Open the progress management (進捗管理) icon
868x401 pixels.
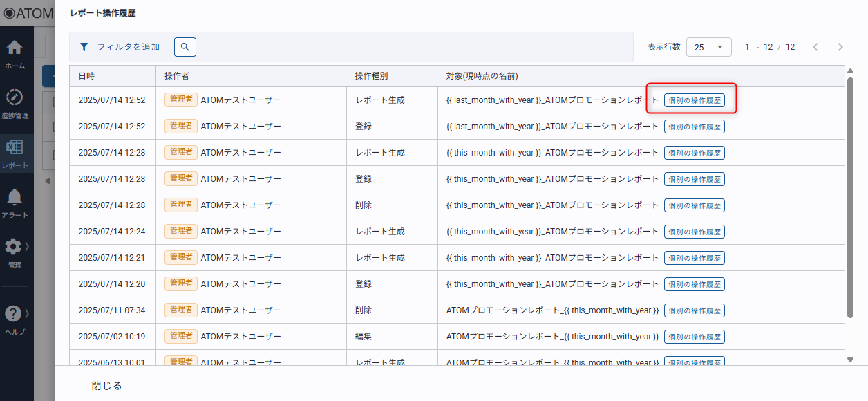click(15, 98)
